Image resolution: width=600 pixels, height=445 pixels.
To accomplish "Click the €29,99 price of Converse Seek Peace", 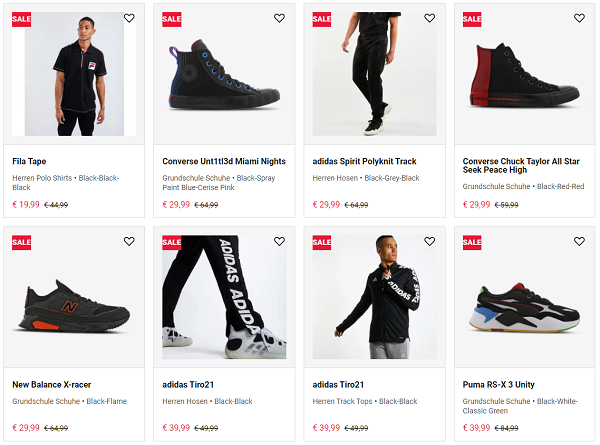I will (x=476, y=204).
